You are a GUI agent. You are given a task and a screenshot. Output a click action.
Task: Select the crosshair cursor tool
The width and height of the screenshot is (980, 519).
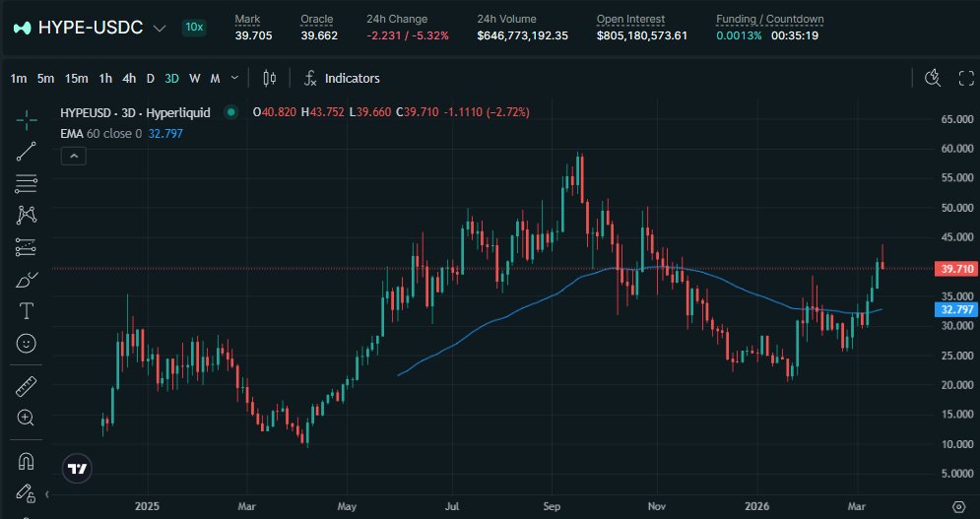pyautogui.click(x=27, y=119)
